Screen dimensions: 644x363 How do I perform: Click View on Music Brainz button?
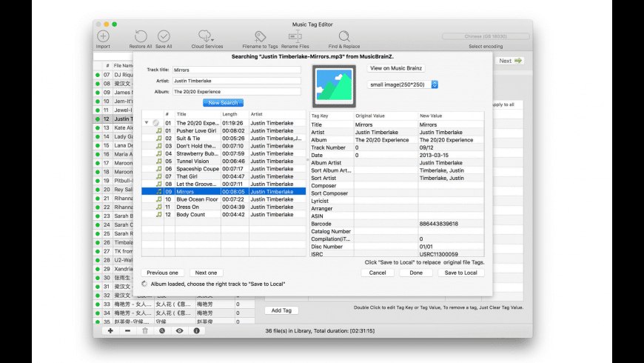point(396,68)
